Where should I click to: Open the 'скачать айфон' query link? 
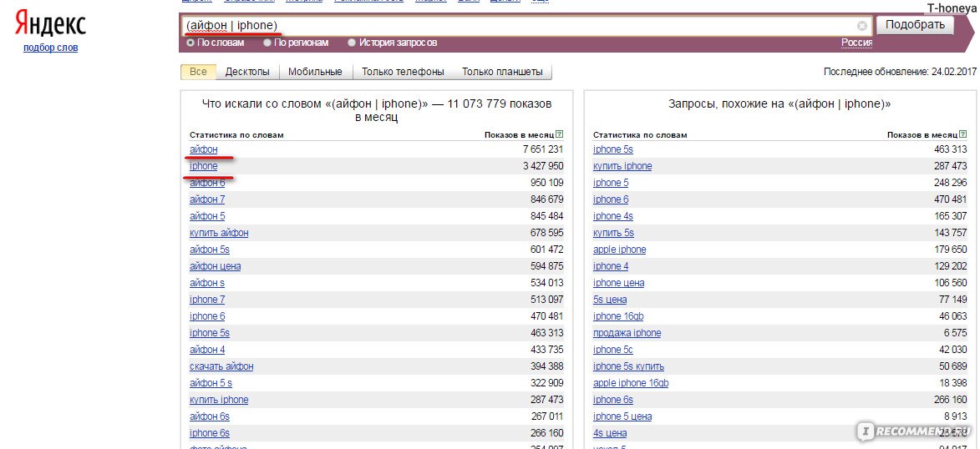click(x=222, y=366)
